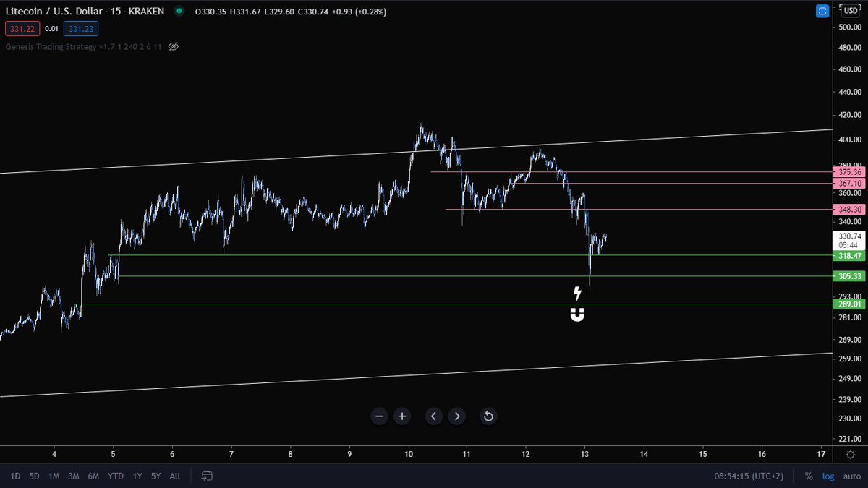Select the 289.01 green price label

click(850, 304)
